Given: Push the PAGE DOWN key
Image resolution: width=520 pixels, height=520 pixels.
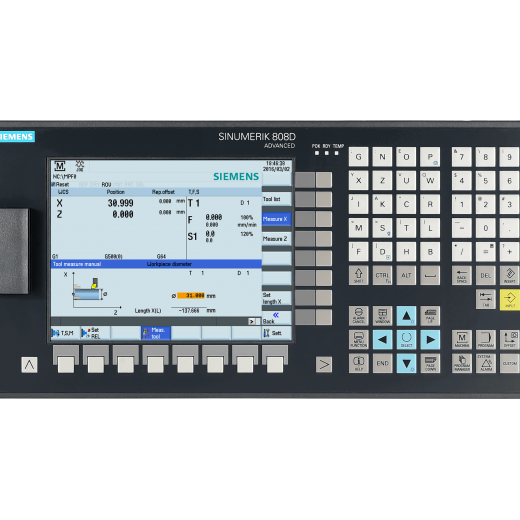Looking at the screenshot, I should 430,363.
